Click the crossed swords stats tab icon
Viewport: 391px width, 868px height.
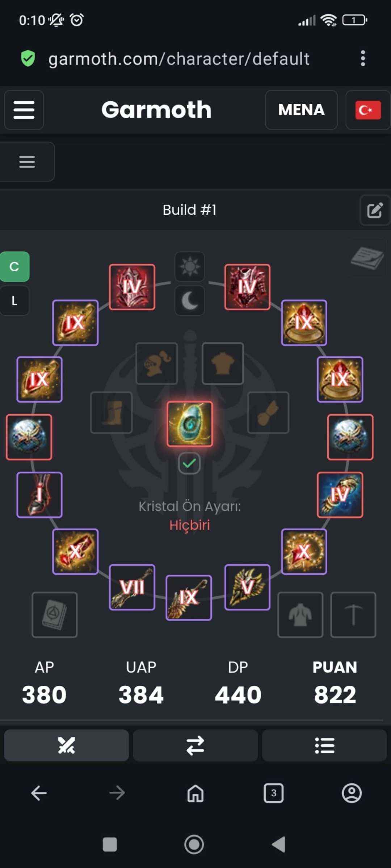click(66, 745)
